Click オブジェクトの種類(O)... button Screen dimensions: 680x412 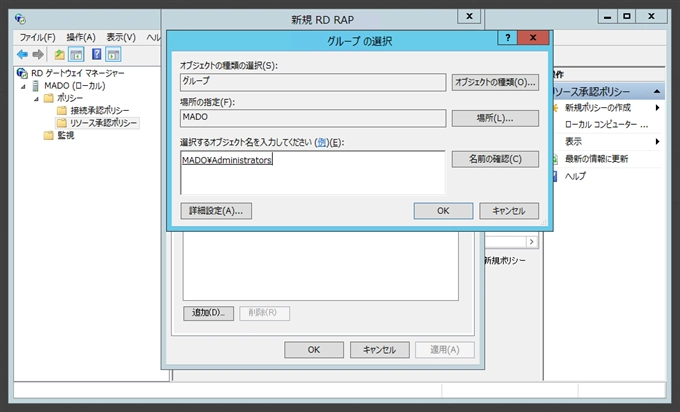[495, 82]
